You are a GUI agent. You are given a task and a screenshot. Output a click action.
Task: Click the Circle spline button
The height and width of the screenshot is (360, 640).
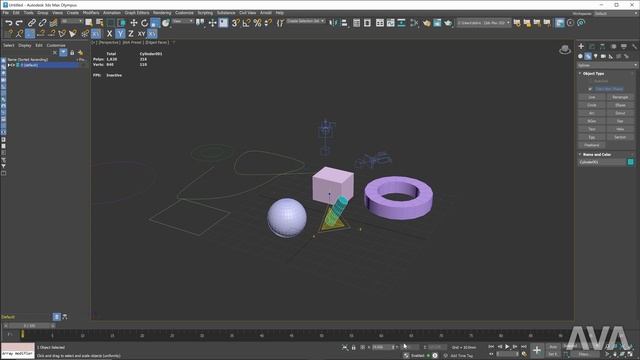click(591, 105)
